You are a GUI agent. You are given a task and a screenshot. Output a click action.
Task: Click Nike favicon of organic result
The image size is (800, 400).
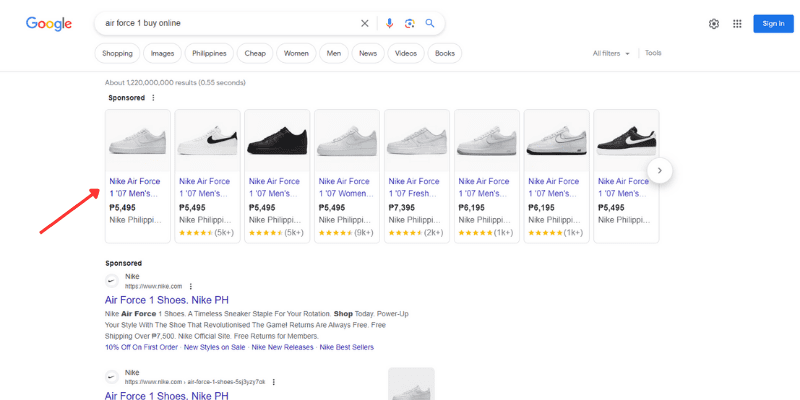pyautogui.click(x=112, y=377)
